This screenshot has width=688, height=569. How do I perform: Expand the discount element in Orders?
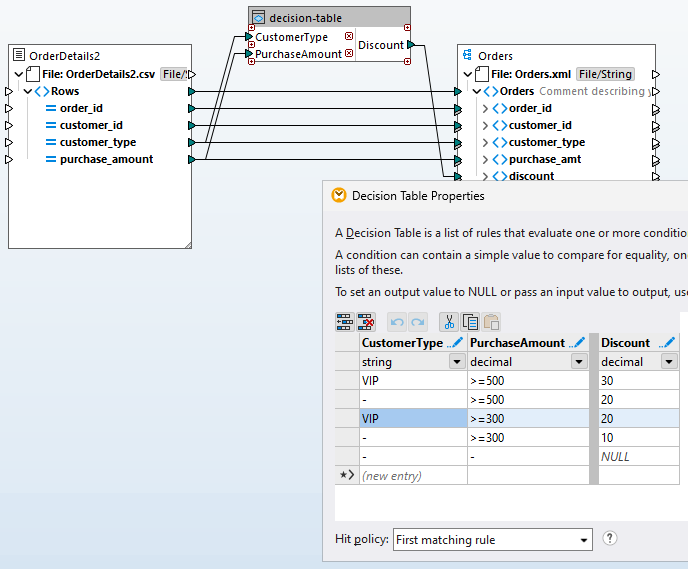pos(485,176)
